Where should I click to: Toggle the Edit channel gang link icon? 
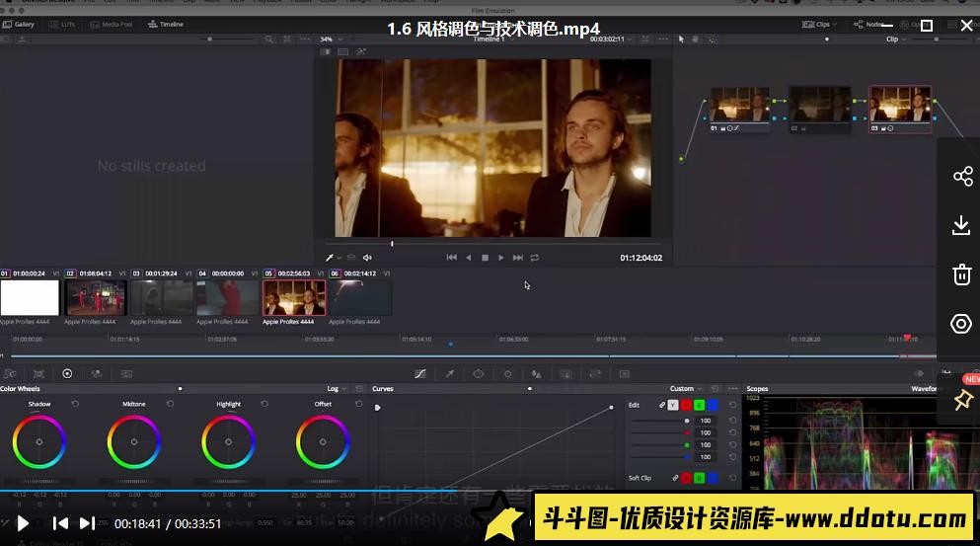click(662, 405)
